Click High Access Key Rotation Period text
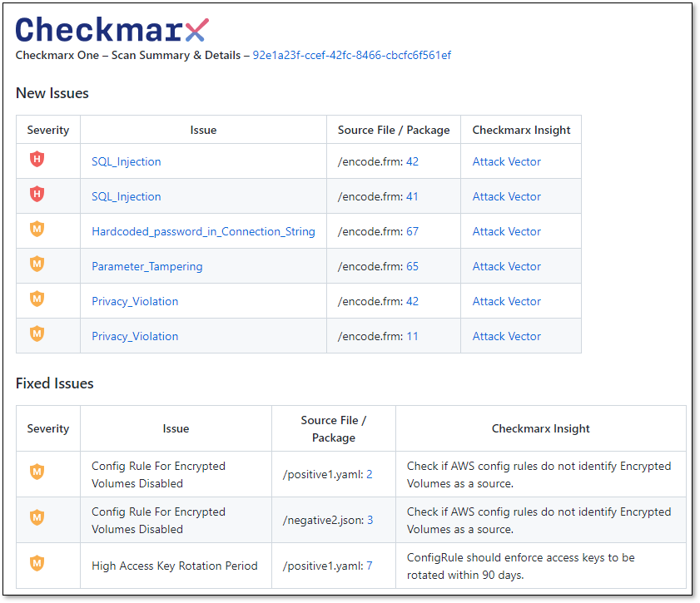This screenshot has height=603, width=700. point(175,566)
